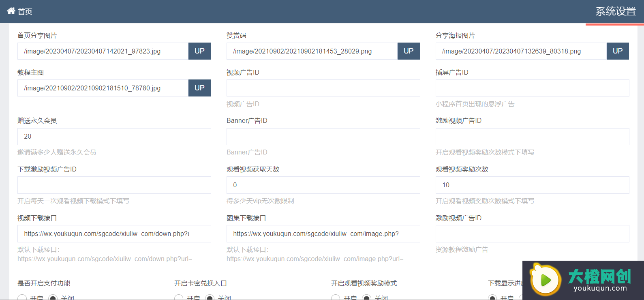Select 开启 for 开启卡密兑换入口
The image size is (644, 300).
(x=179, y=298)
